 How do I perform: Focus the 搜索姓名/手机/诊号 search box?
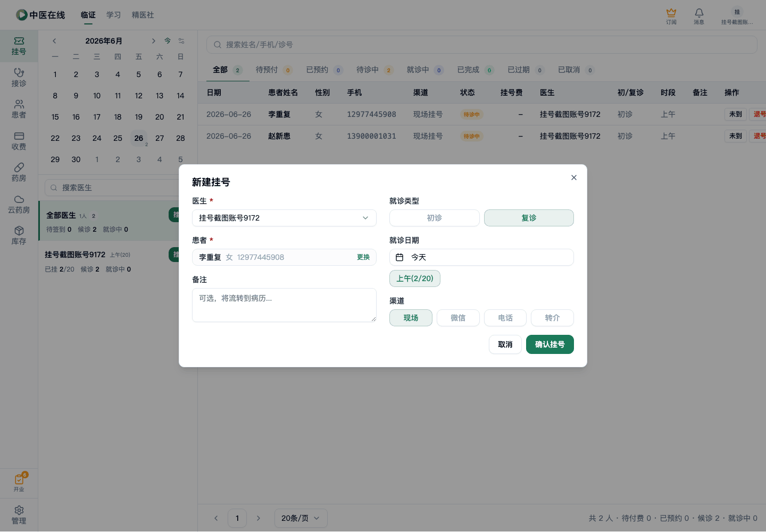pos(482,45)
